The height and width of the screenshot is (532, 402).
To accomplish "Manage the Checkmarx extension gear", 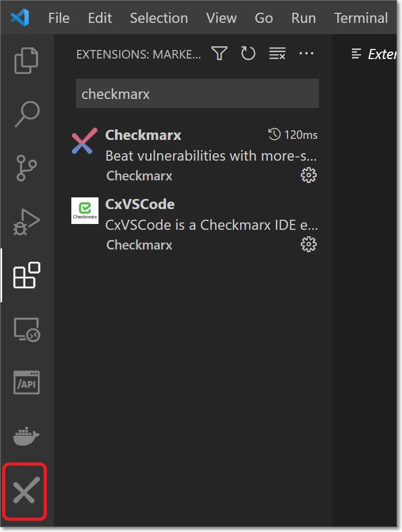I will pos(309,175).
